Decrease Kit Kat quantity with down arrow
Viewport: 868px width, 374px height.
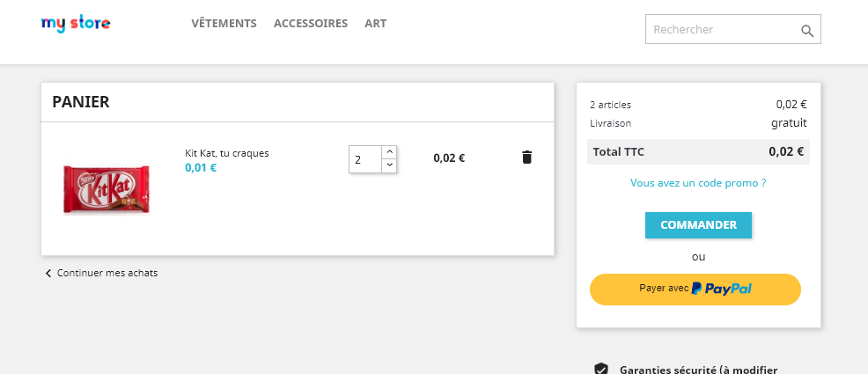389,165
